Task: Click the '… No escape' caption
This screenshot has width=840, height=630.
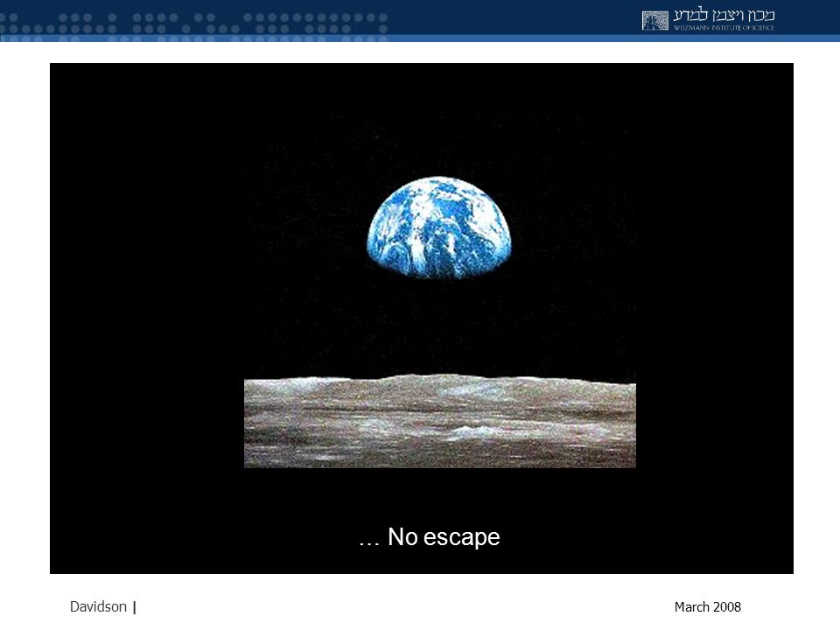Action: (429, 536)
